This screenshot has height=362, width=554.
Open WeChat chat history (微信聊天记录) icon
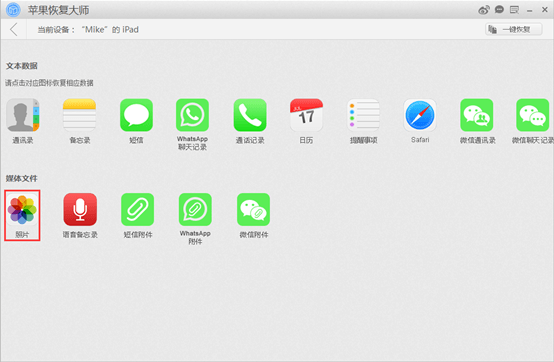pyautogui.click(x=533, y=115)
